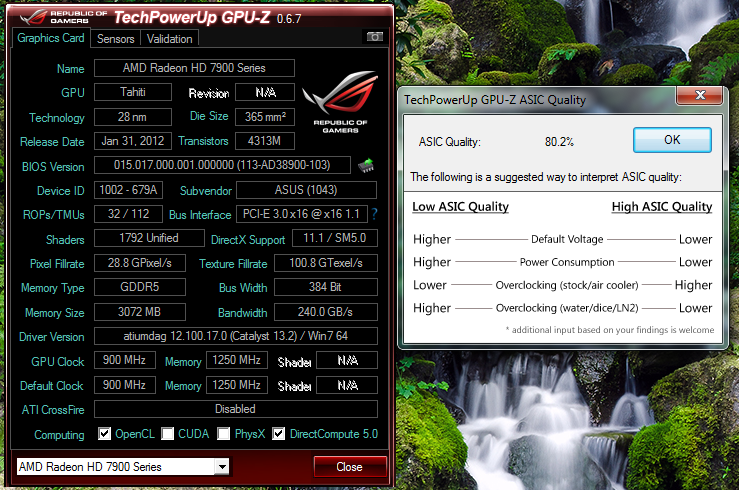Toggle the PhysX checkbox
The height and width of the screenshot is (490, 739).
[223, 433]
